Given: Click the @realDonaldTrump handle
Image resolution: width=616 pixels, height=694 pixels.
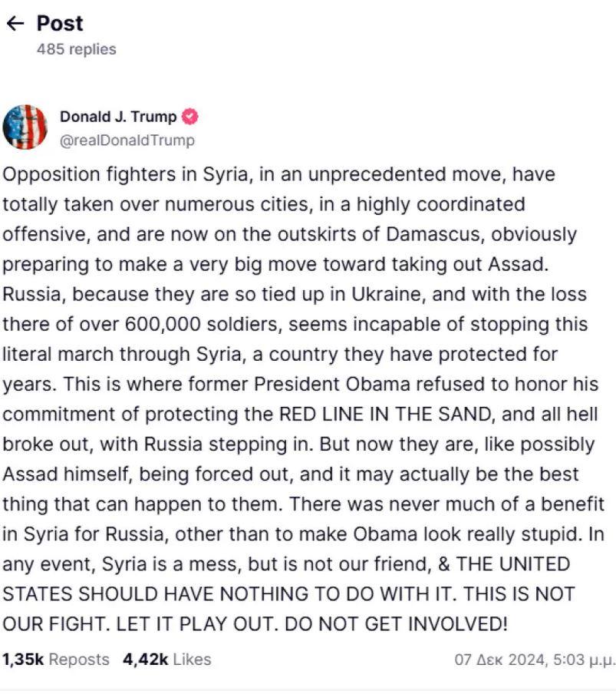Looking at the screenshot, I should click(x=127, y=140).
